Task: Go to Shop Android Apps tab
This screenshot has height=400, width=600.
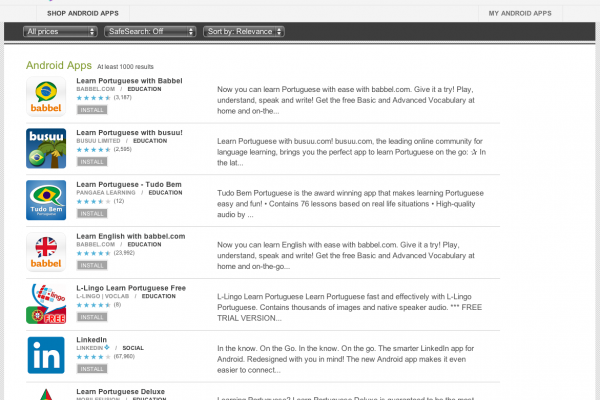Action: [83, 13]
